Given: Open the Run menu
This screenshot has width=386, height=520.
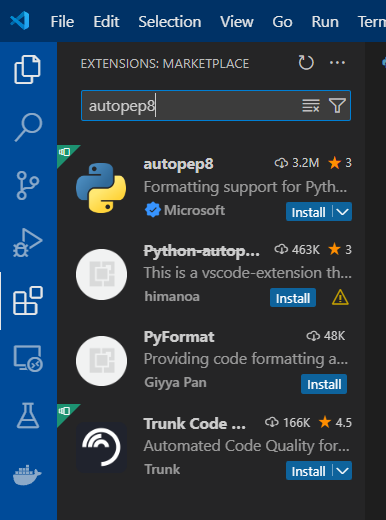Looking at the screenshot, I should 325,22.
